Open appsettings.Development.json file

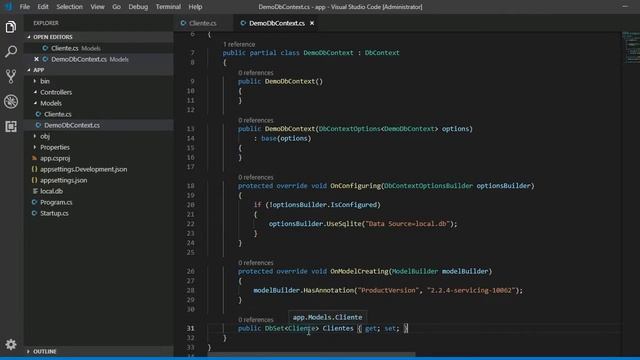pyautogui.click(x=99, y=169)
